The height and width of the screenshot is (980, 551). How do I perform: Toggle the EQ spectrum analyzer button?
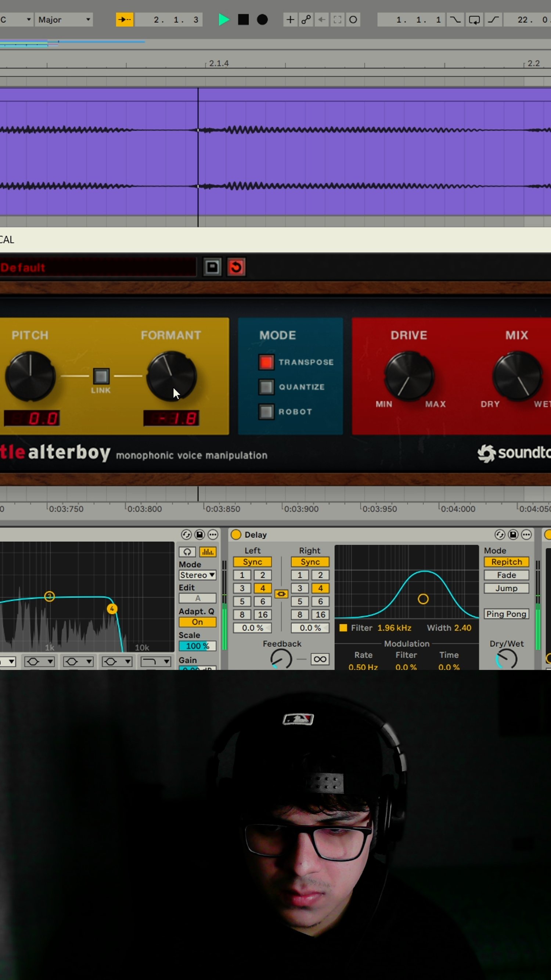click(x=208, y=552)
